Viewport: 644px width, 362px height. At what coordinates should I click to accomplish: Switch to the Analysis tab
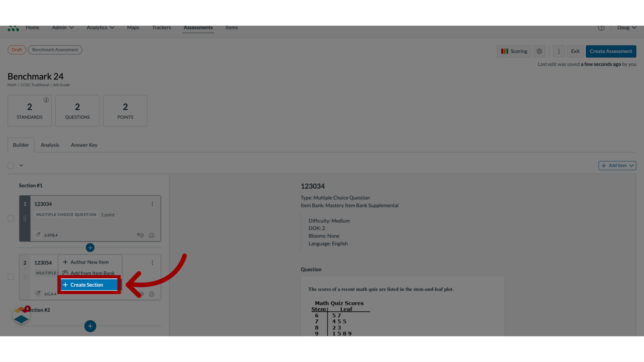point(50,144)
